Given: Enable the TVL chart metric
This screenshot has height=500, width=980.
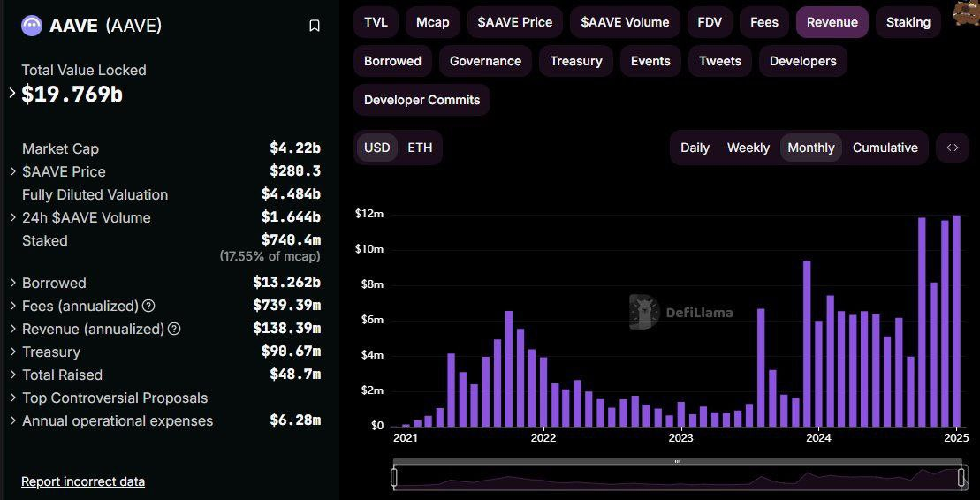Looking at the screenshot, I should (x=376, y=22).
